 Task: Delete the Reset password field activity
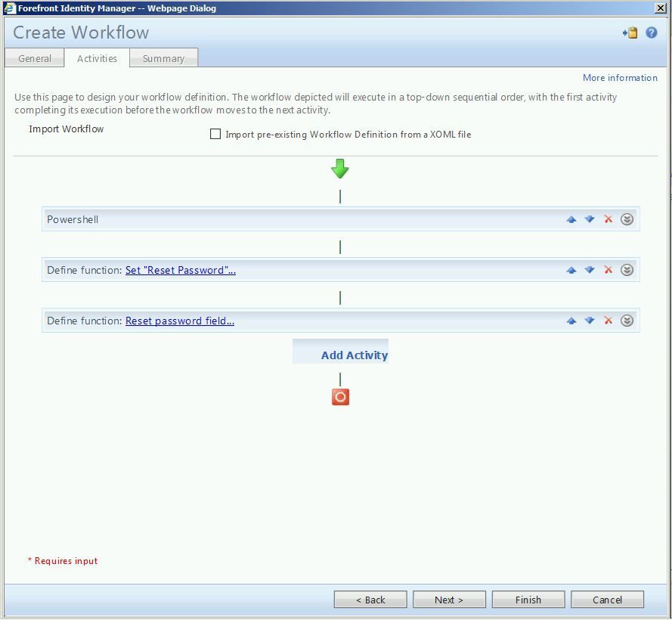pyautogui.click(x=609, y=321)
